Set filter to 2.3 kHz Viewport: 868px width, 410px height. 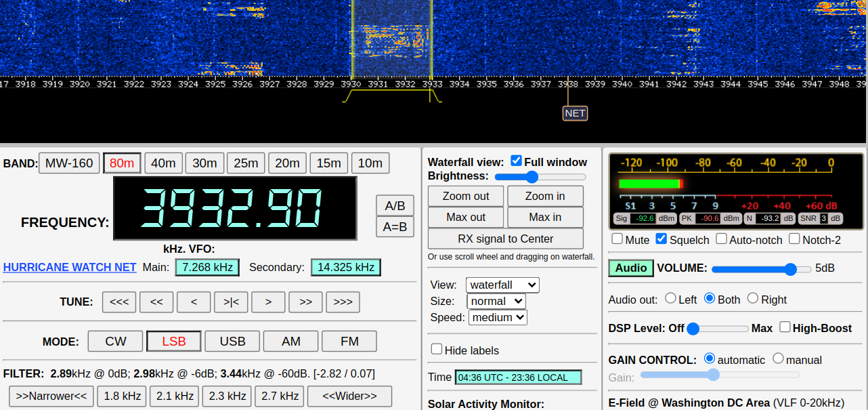tap(227, 396)
